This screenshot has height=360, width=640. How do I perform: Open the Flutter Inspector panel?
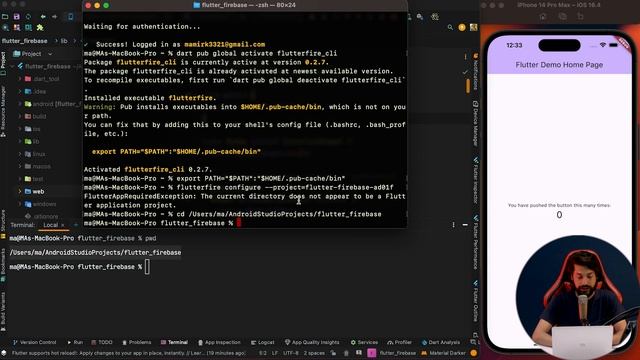click(476, 180)
